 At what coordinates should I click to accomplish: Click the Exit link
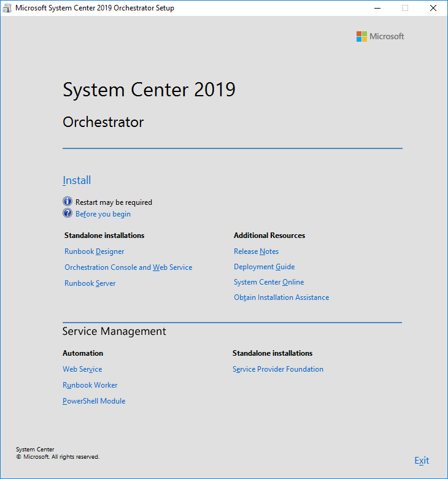422,461
